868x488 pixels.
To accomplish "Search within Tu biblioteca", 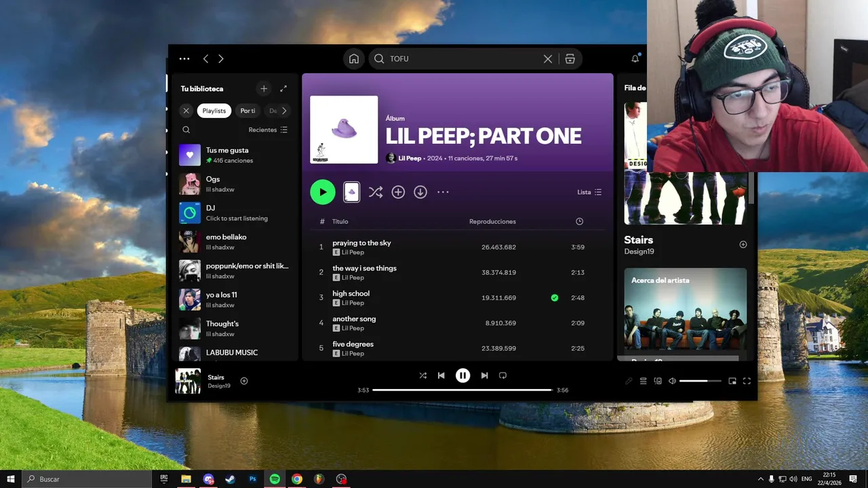I will [186, 129].
